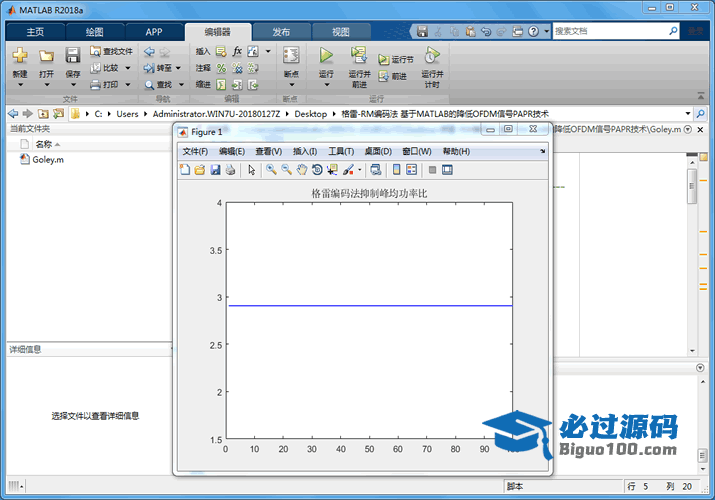Open the dropdown arrow under 保存
Viewport: 715px width, 500px height.
(x=73, y=85)
